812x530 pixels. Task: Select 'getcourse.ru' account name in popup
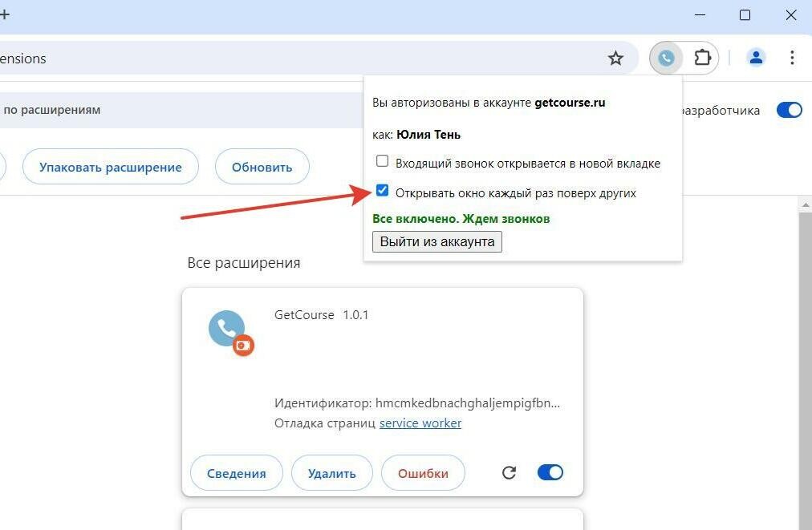570,103
